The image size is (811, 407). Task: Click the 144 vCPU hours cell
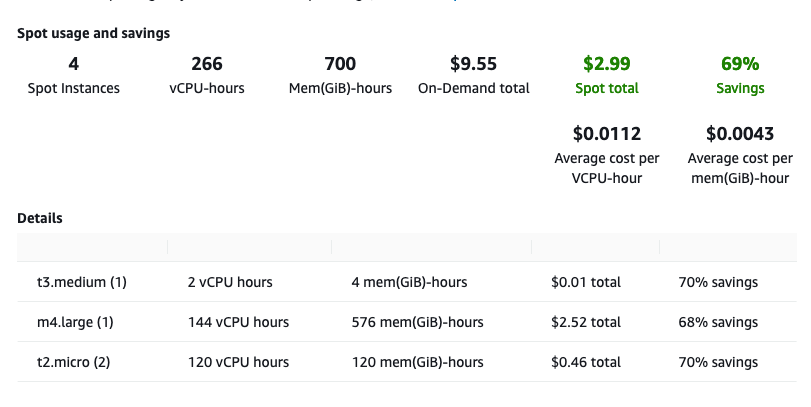point(238,322)
